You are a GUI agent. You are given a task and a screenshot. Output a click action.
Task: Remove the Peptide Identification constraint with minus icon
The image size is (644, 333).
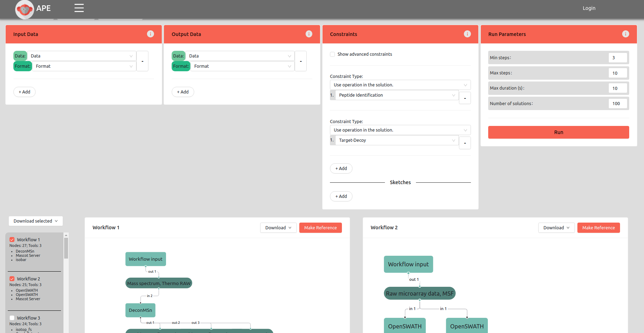point(465,98)
